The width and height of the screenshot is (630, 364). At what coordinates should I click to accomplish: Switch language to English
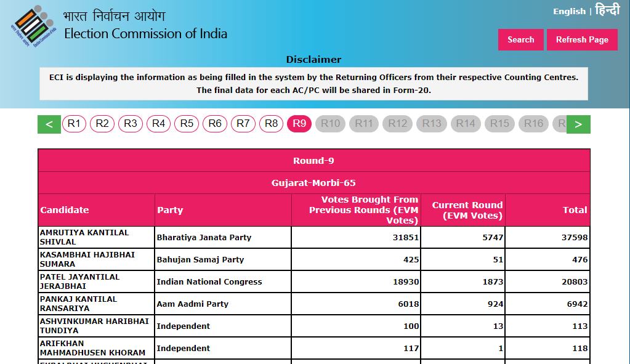569,11
